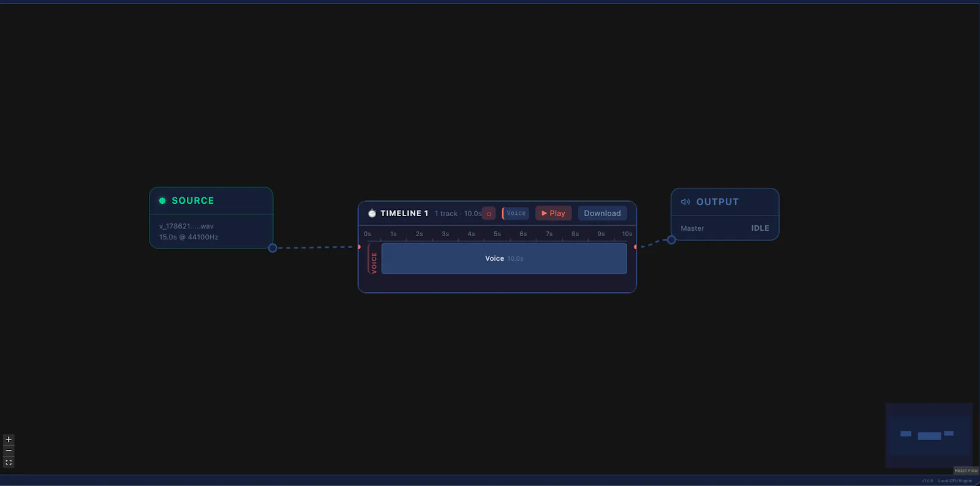Screen dimensions: 980x486
Task: Click the Local CPU Engine status text
Action: tap(955, 481)
